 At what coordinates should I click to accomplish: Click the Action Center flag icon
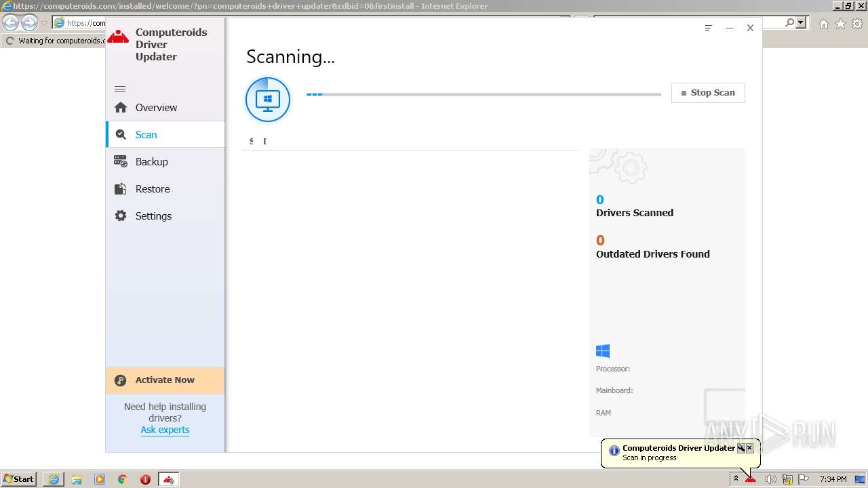point(804,479)
